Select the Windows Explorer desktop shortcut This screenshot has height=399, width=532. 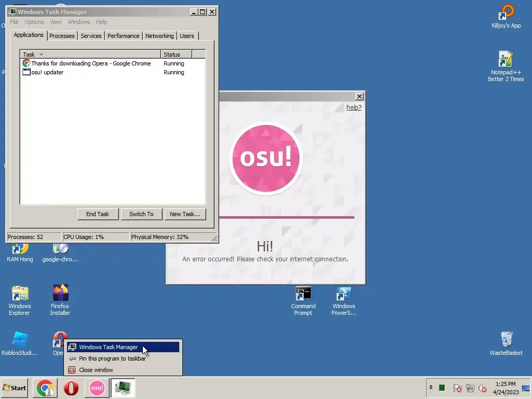tap(20, 301)
